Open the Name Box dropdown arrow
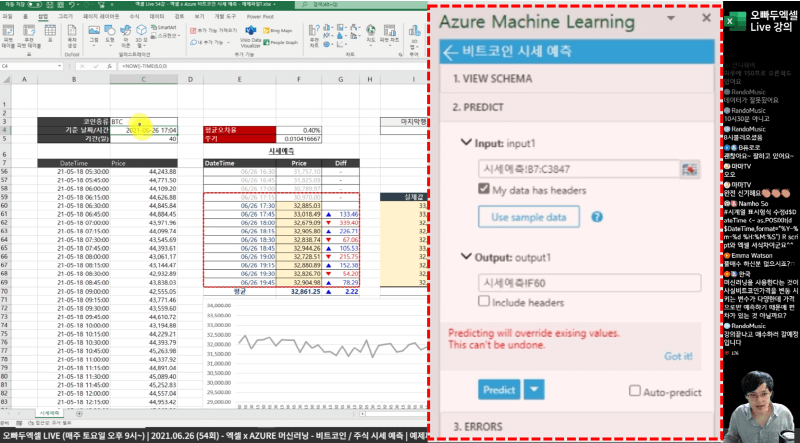800x443 pixels. click(x=60, y=66)
